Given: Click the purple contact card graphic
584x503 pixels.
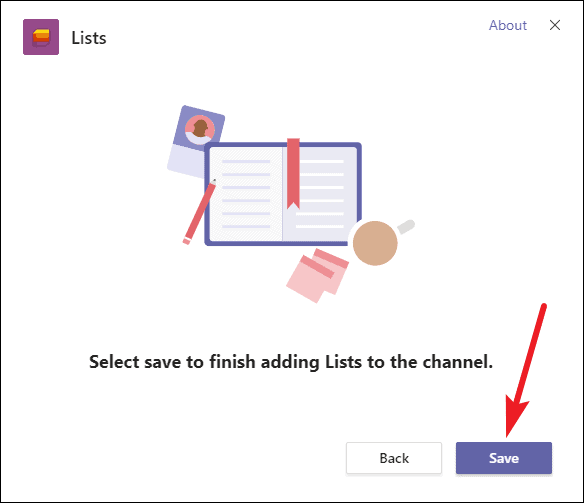Looking at the screenshot, I should click(196, 141).
